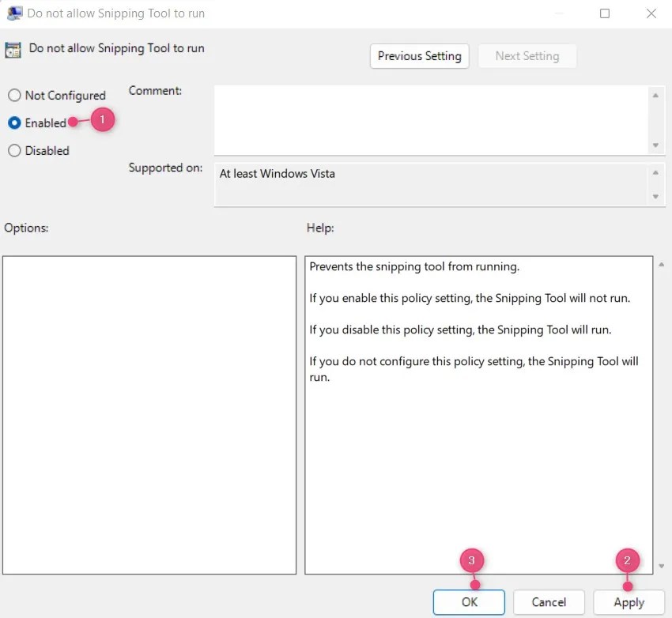Choose the Disabled setting

14,150
